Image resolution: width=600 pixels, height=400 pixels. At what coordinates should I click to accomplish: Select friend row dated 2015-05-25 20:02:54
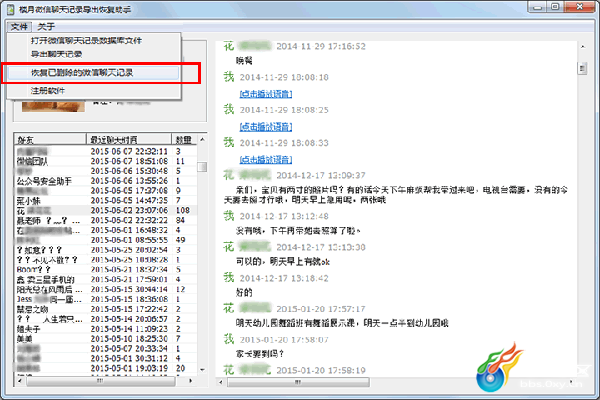[106, 250]
